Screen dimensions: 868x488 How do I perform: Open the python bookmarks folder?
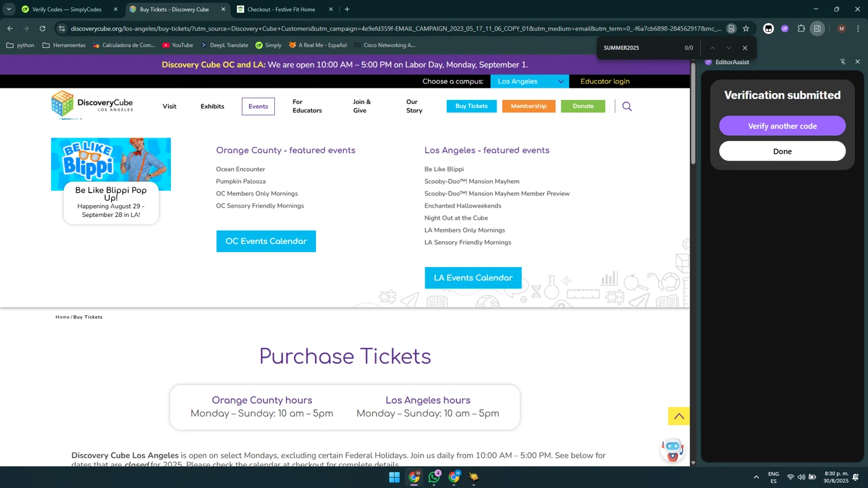coord(20,45)
